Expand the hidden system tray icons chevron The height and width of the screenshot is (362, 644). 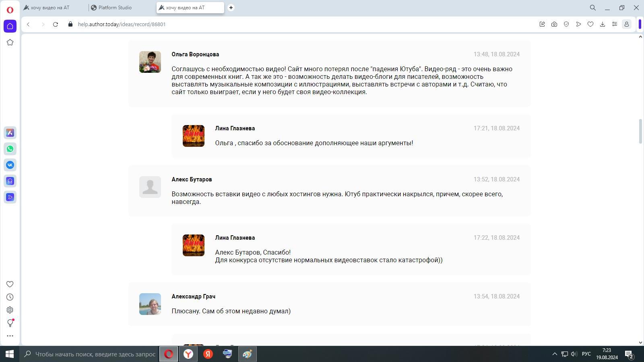pos(555,354)
